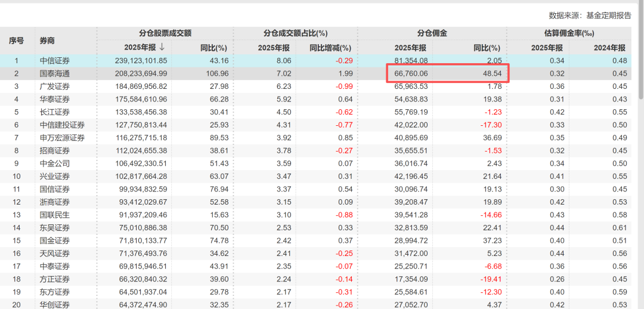The image size is (644, 309).
Task: Select 天风证券 in broker column
Action: coord(55,254)
